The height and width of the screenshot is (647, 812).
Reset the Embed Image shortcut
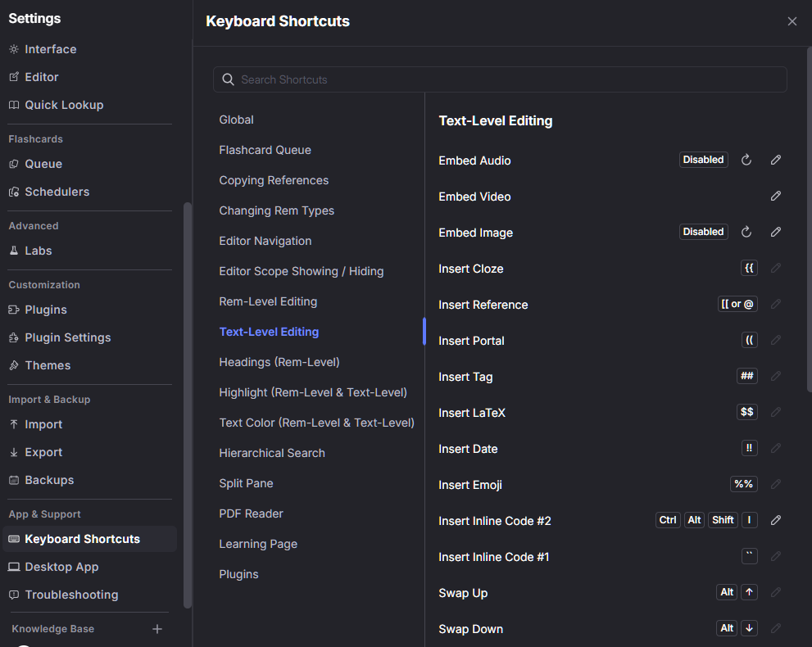click(746, 232)
